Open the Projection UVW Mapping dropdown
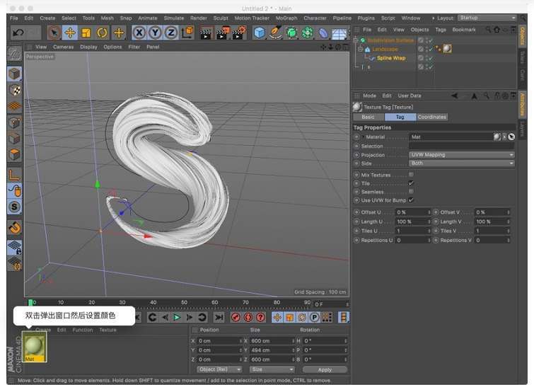Screen dimensions: 534x392 tap(461, 155)
